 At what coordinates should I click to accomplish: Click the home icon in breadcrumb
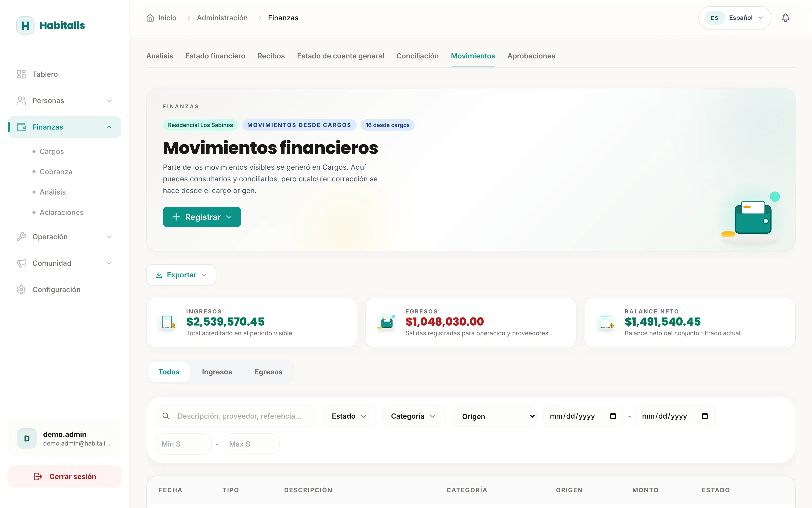point(150,18)
